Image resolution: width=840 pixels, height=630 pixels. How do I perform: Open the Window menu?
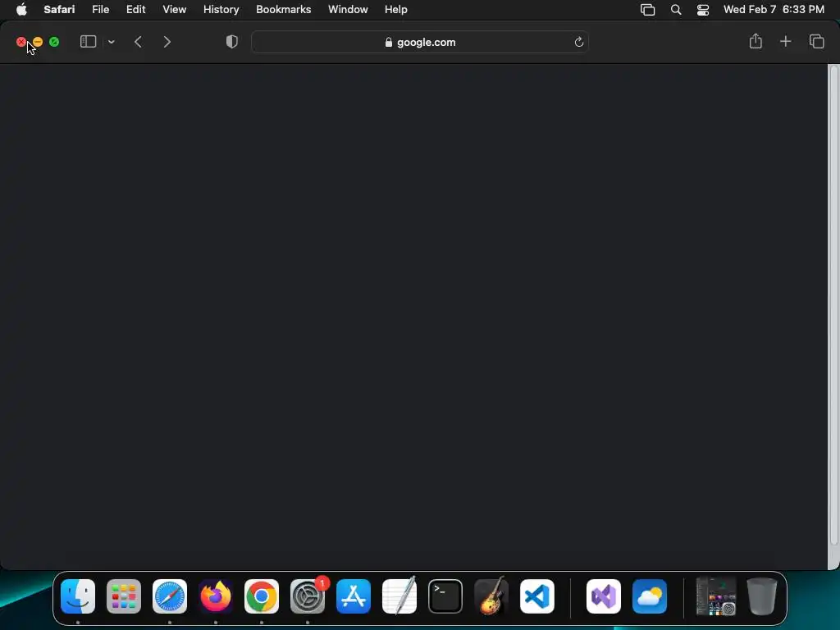pos(348,10)
